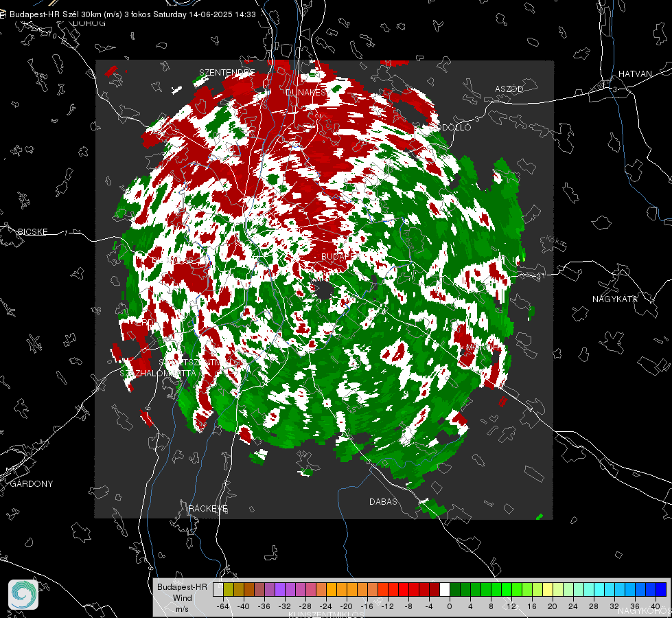Select the BICSKE town label

click(32, 232)
